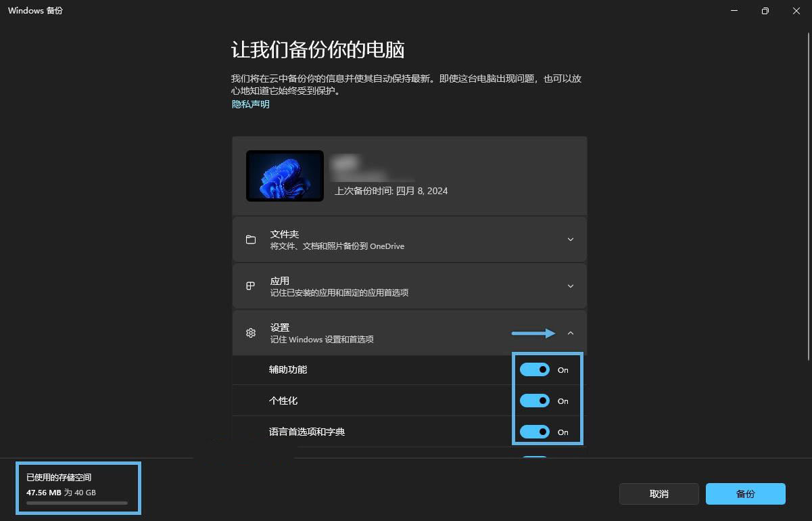Open the 隐私声明 link

pyautogui.click(x=251, y=104)
